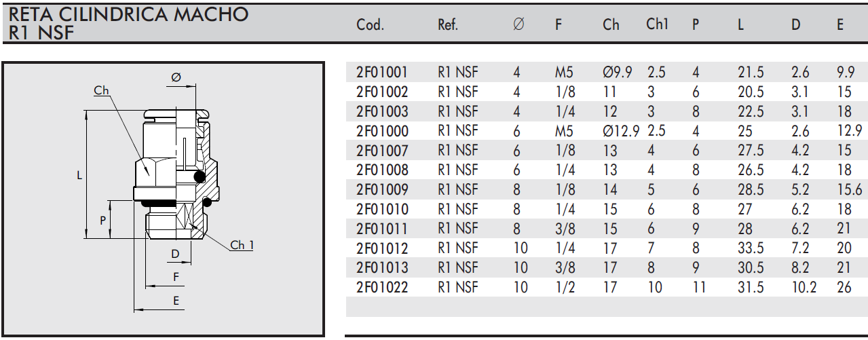Select the Ø diameter column header

pyautogui.click(x=518, y=25)
